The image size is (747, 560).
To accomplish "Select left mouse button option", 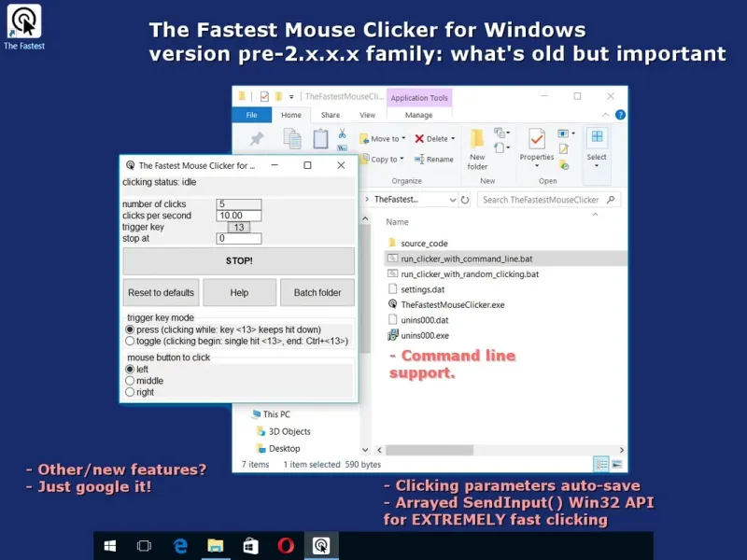I will pyautogui.click(x=130, y=369).
